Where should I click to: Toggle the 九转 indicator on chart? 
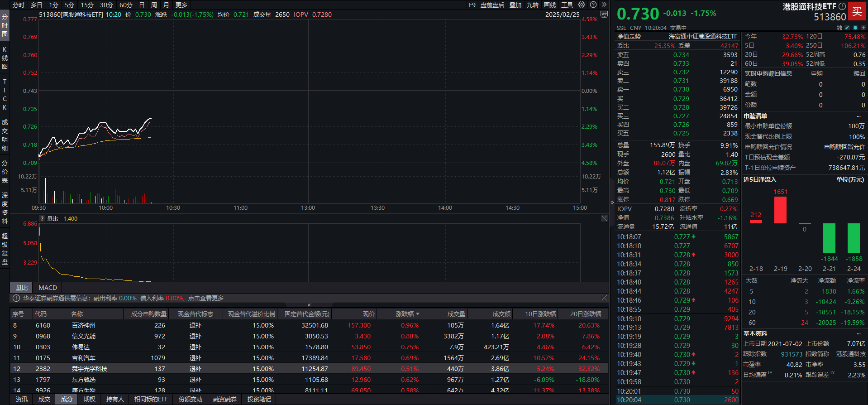click(533, 5)
